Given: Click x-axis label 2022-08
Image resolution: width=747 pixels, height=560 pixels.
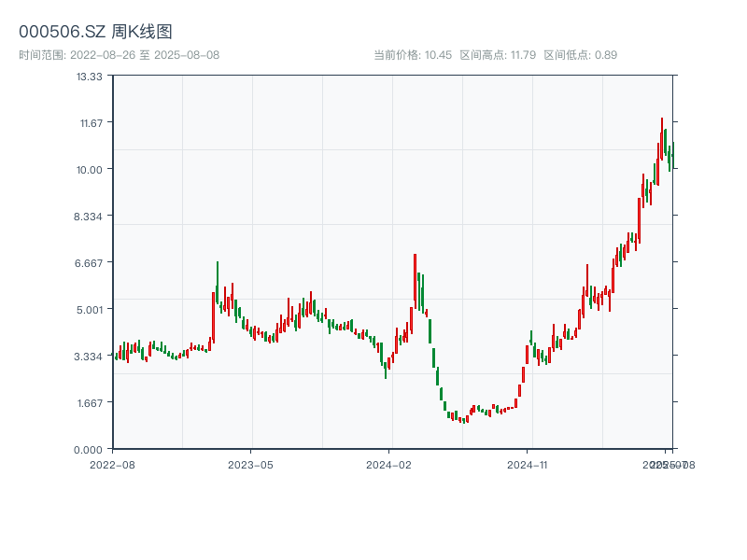Looking at the screenshot, I should 112,465.
